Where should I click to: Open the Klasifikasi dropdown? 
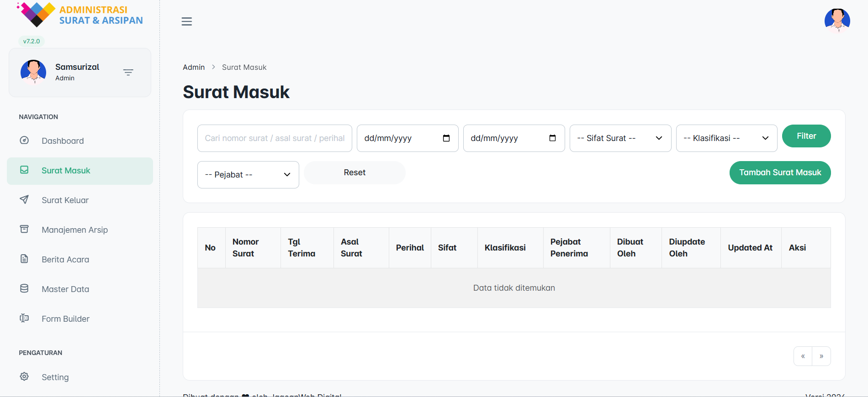click(x=726, y=138)
